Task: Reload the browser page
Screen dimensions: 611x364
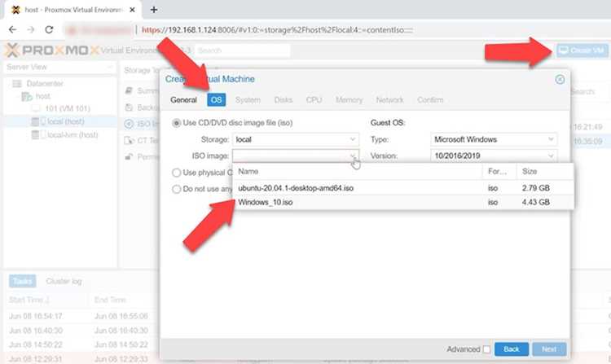Action: [49, 29]
